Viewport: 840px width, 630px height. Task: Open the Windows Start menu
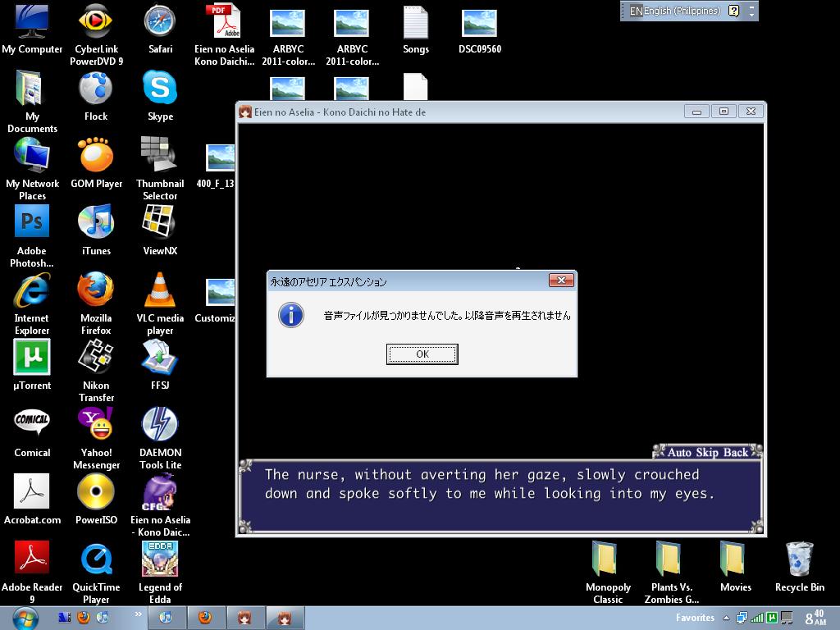pyautogui.click(x=25, y=619)
